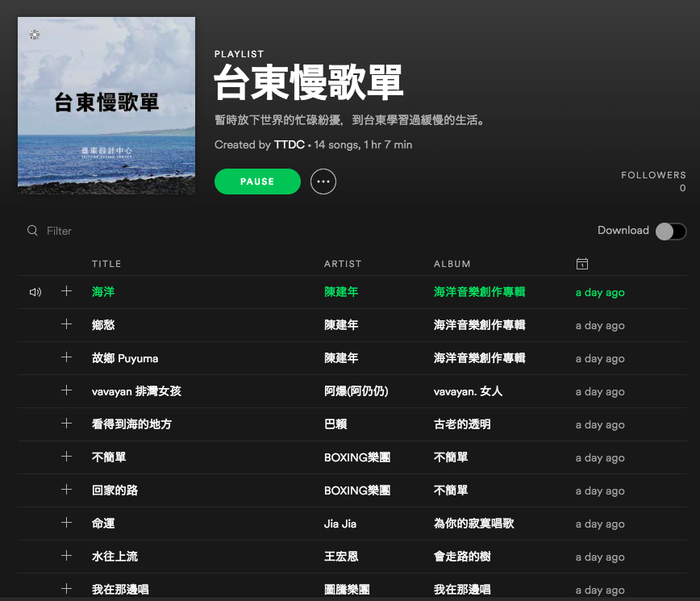Image resolution: width=700 pixels, height=601 pixels.
Task: Open album 為你的寂寞唱歌
Action: click(x=474, y=524)
